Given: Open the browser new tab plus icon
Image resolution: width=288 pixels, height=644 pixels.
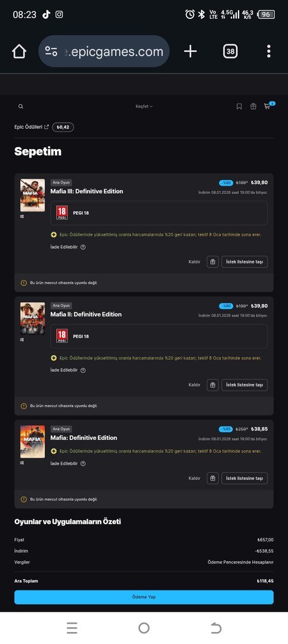Looking at the screenshot, I should point(190,51).
